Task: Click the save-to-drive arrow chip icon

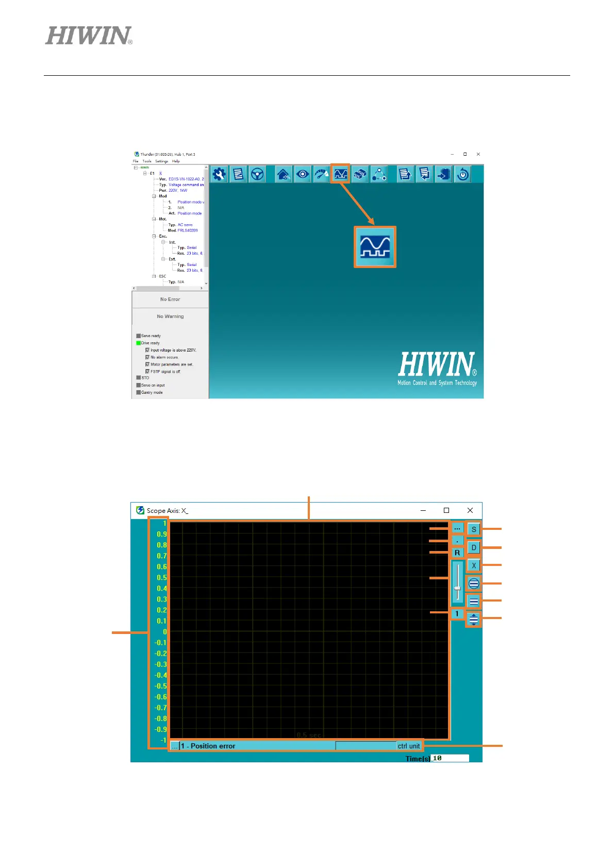Action: [443, 174]
